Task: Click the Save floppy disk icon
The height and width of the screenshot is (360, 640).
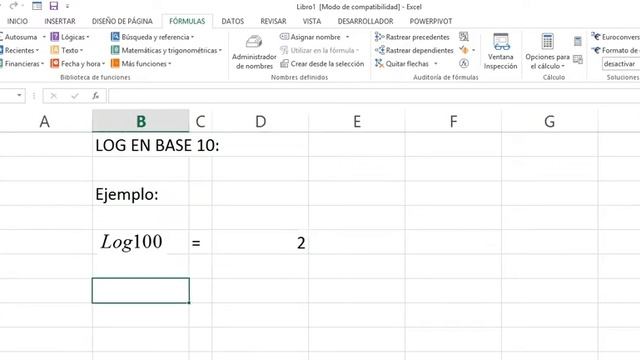Action: pyautogui.click(x=53, y=6)
